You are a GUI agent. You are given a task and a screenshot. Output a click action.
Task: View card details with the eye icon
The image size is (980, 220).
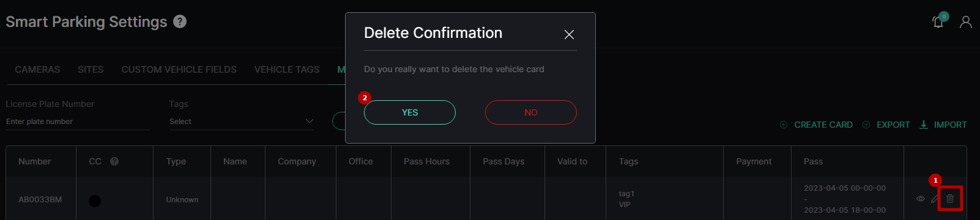point(921,199)
